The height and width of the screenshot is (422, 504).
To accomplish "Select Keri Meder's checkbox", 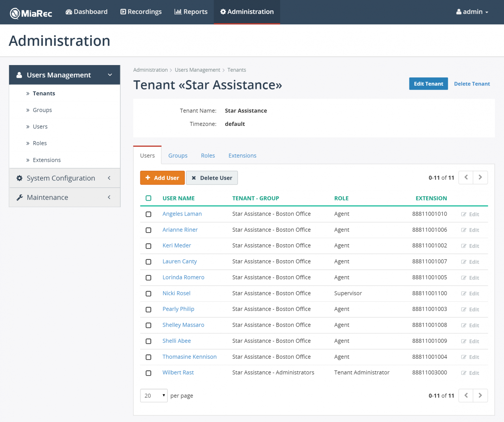I will coord(149,246).
